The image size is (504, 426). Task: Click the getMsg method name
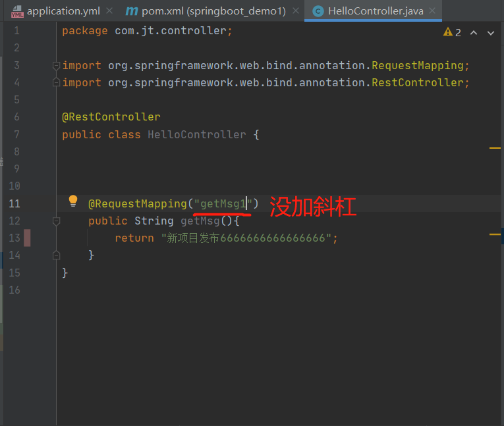(x=200, y=221)
